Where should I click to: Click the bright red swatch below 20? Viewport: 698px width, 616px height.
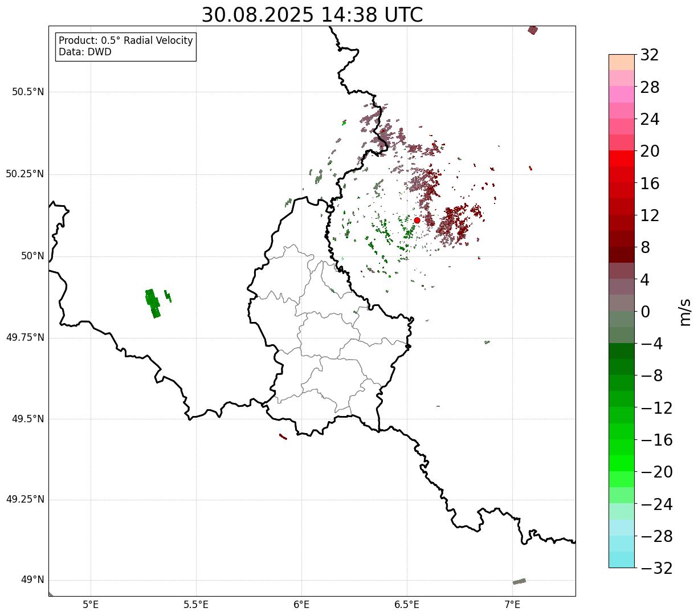pyautogui.click(x=622, y=158)
